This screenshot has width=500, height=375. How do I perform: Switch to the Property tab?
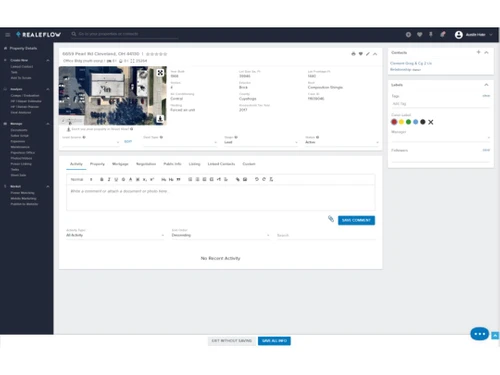point(97,164)
